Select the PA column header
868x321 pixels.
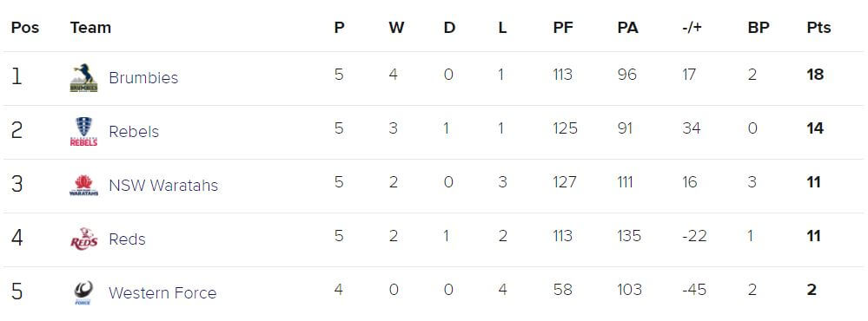[627, 28]
